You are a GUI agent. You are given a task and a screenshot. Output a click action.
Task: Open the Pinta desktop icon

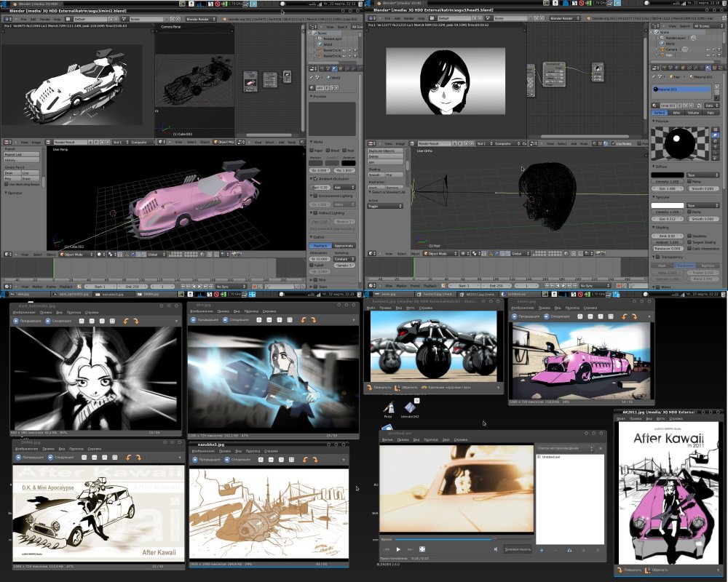[x=388, y=410]
